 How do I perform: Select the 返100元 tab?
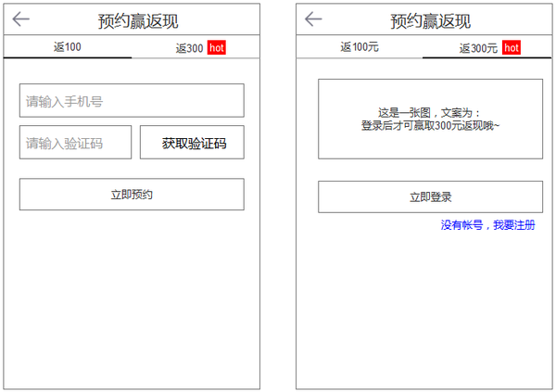tap(360, 47)
